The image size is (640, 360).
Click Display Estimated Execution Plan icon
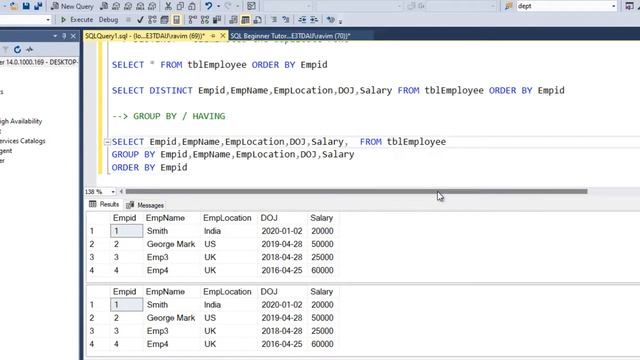(152, 20)
